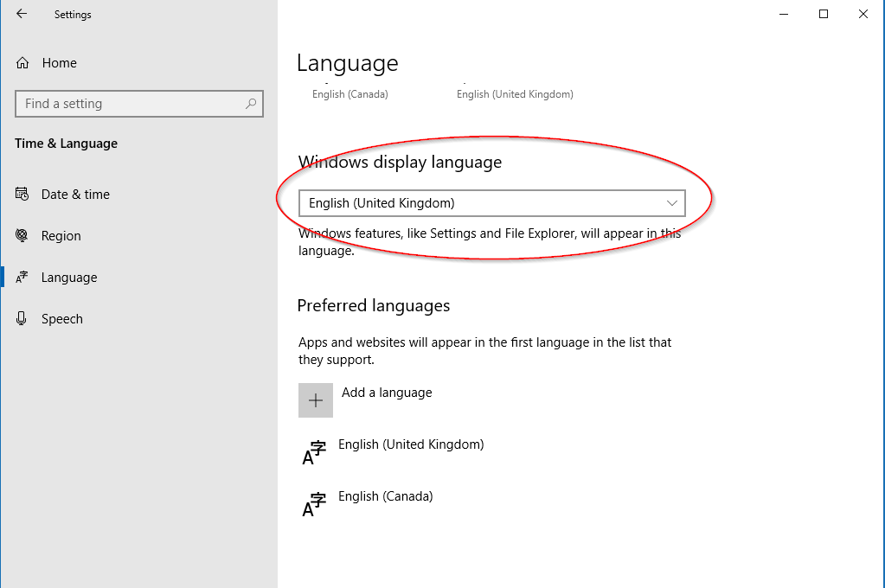The width and height of the screenshot is (885, 588).
Task: Click the Add a language label
Action: click(387, 393)
